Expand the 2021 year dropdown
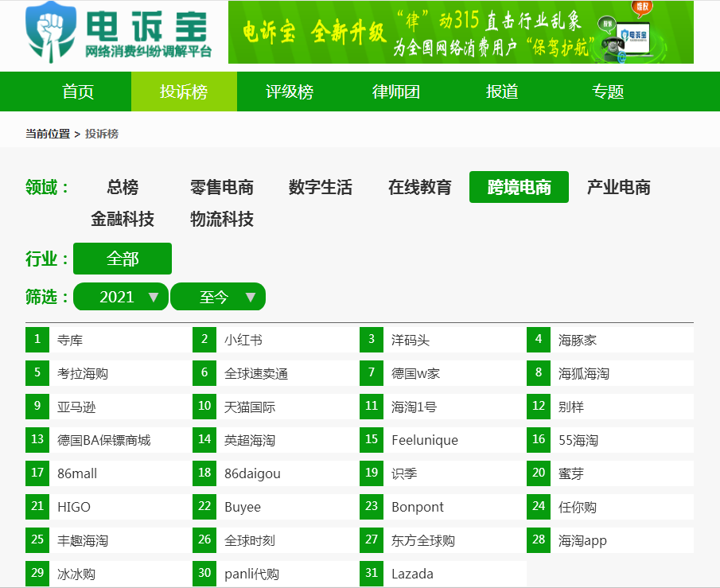720x588 pixels. pyautogui.click(x=121, y=297)
